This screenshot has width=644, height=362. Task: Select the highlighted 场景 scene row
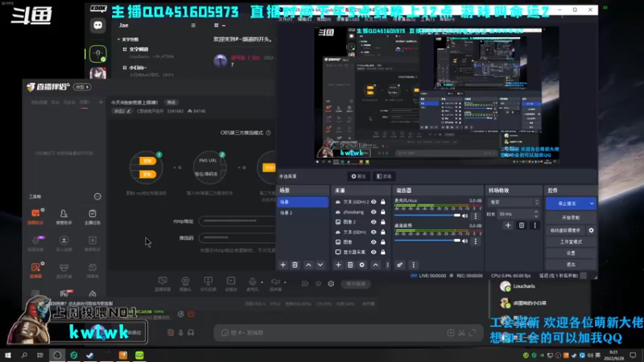click(x=303, y=203)
